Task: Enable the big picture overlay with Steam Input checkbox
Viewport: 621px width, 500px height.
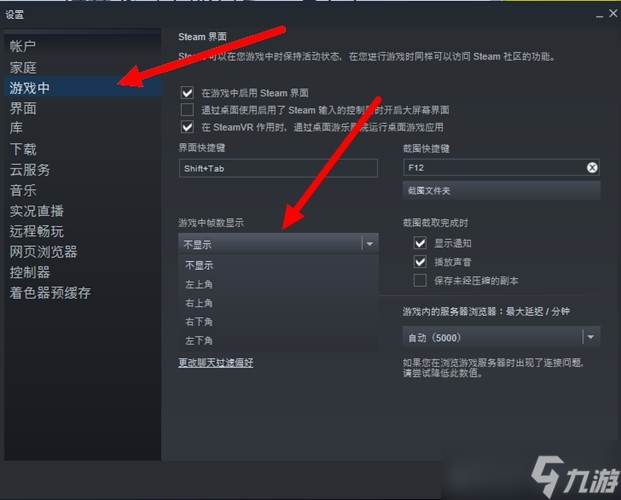Action: click(x=187, y=110)
